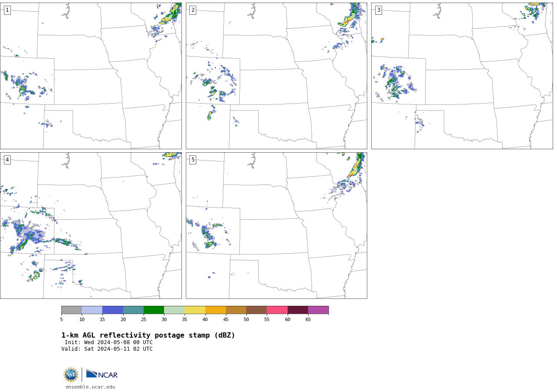Click the colorbar tick label 55
The height and width of the screenshot is (392, 557).
pos(267,320)
